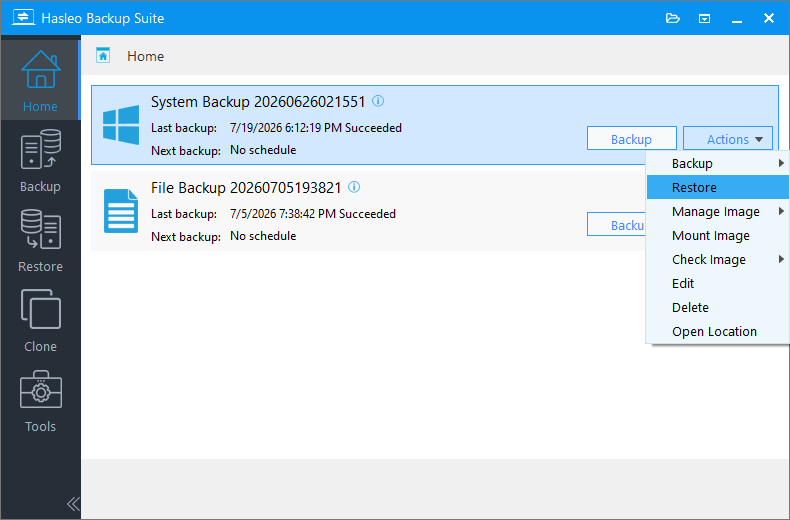Show info for System Backup 20260626021551
Image resolution: width=790 pixels, height=520 pixels.
[378, 101]
